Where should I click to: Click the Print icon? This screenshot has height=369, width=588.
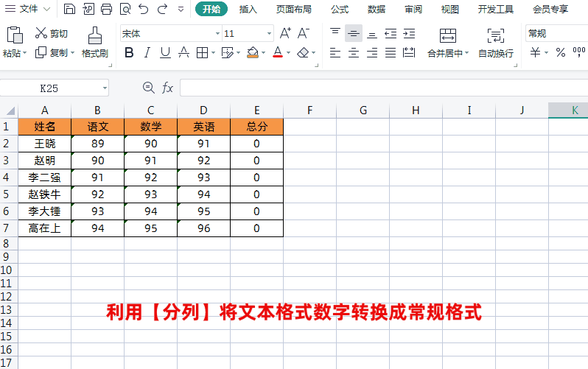[x=107, y=9]
